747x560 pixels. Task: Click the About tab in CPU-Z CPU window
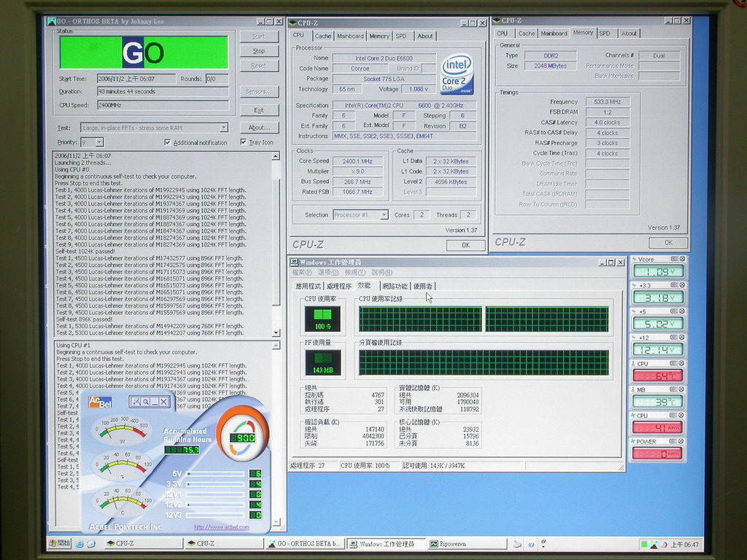[425, 36]
